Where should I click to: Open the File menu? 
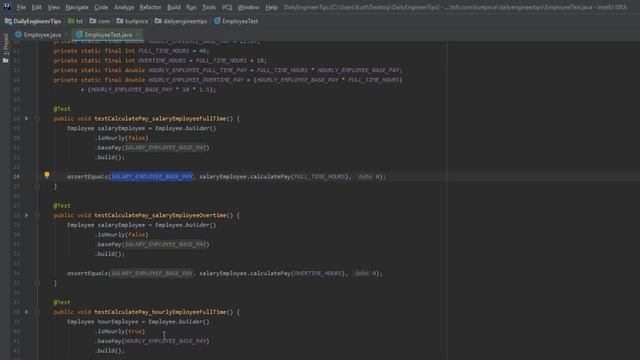point(21,7)
